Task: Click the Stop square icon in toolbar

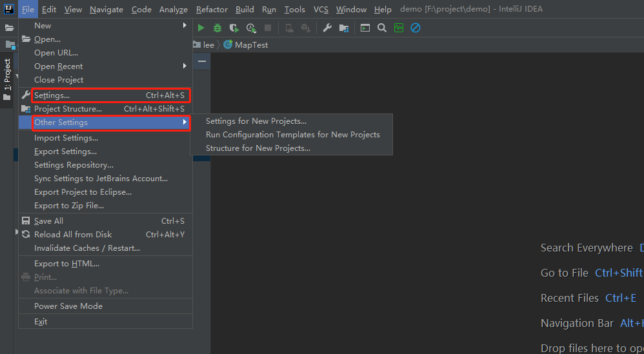Action: 268,28
